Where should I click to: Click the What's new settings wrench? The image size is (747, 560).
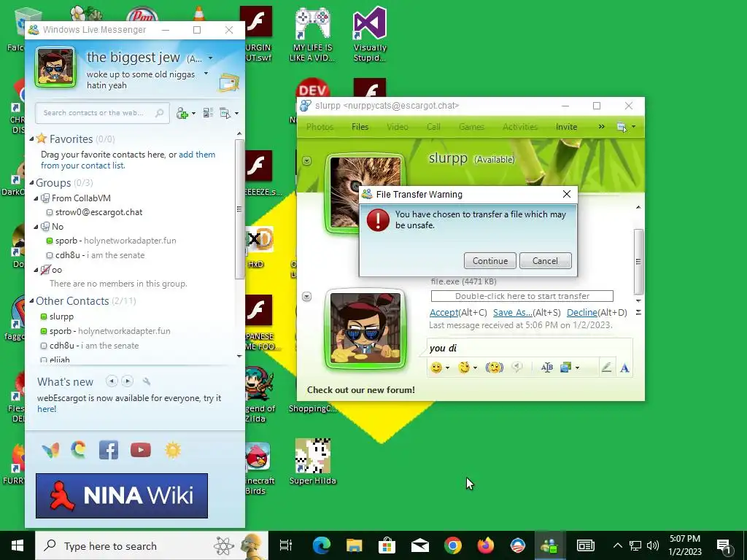point(147,381)
